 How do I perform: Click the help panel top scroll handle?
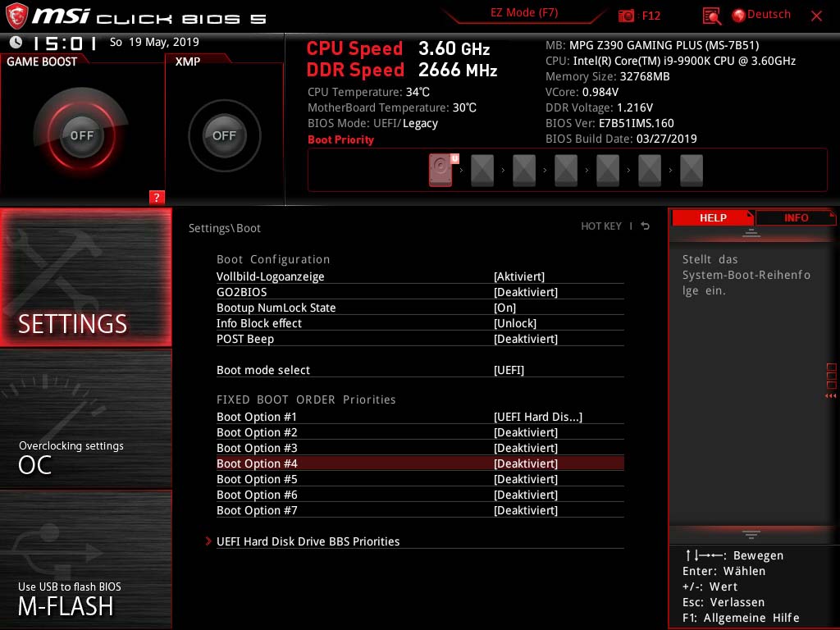click(x=751, y=233)
